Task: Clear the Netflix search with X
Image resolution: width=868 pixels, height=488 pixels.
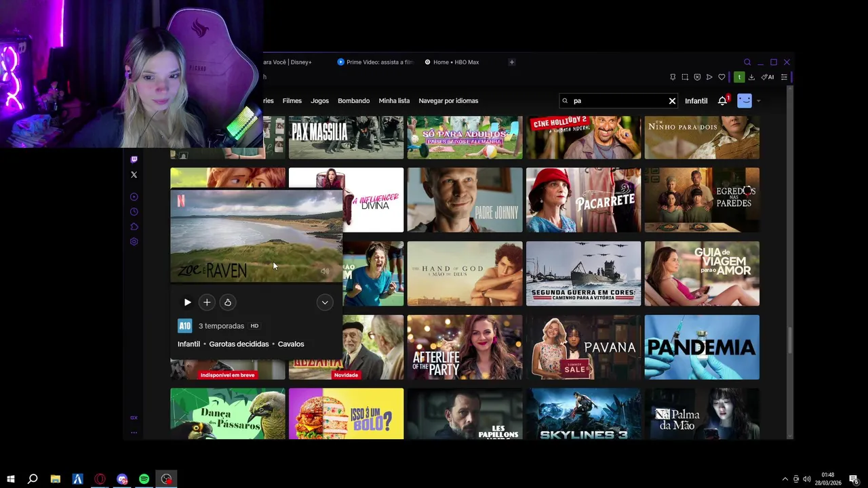Action: 672,101
